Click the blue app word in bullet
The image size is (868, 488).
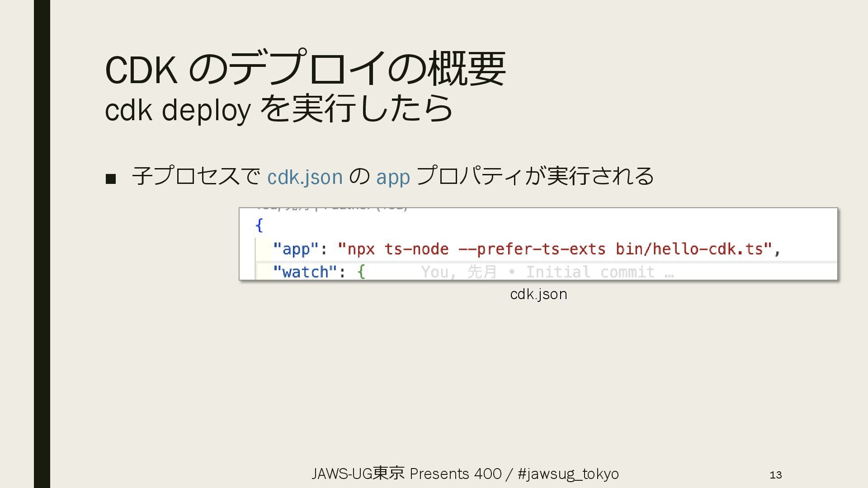pyautogui.click(x=393, y=177)
